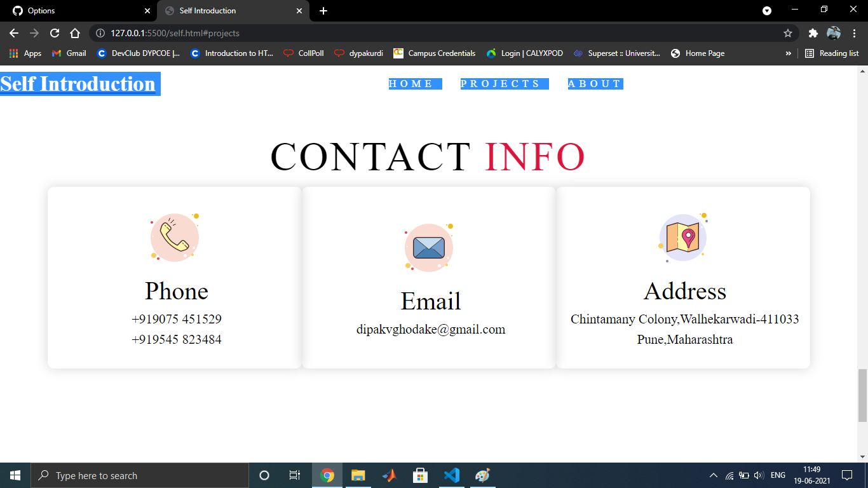868x488 pixels.
Task: Navigate to PROJECTS menu link
Action: (505, 84)
